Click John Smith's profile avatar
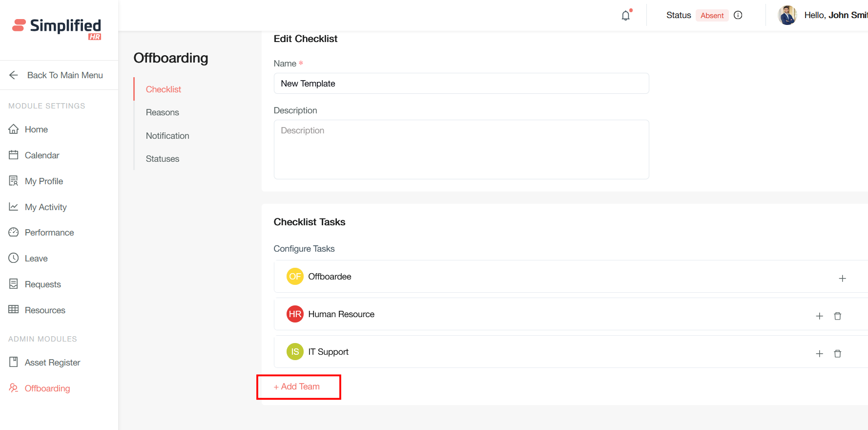 [x=787, y=15]
